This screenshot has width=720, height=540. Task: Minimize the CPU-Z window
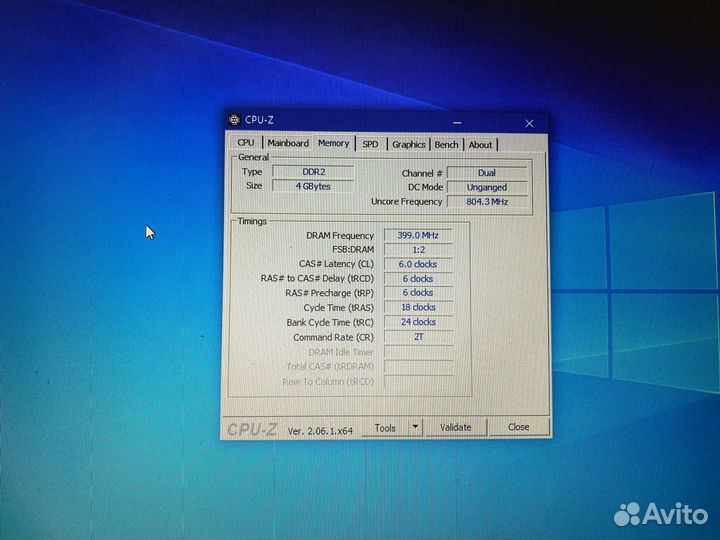[x=457, y=123]
